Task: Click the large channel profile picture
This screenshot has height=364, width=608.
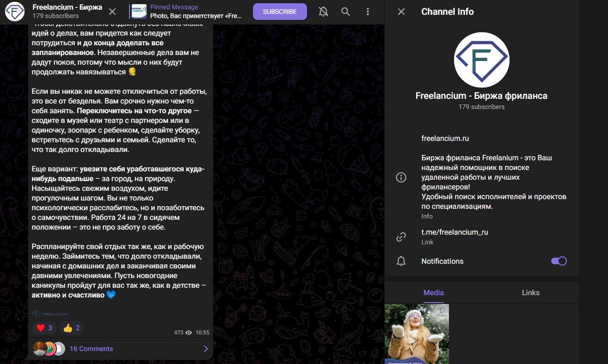Action: (x=481, y=60)
